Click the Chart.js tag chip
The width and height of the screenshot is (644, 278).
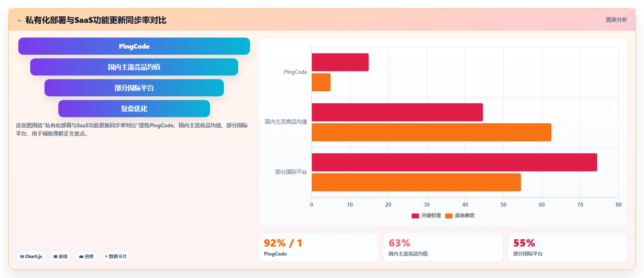point(31,256)
